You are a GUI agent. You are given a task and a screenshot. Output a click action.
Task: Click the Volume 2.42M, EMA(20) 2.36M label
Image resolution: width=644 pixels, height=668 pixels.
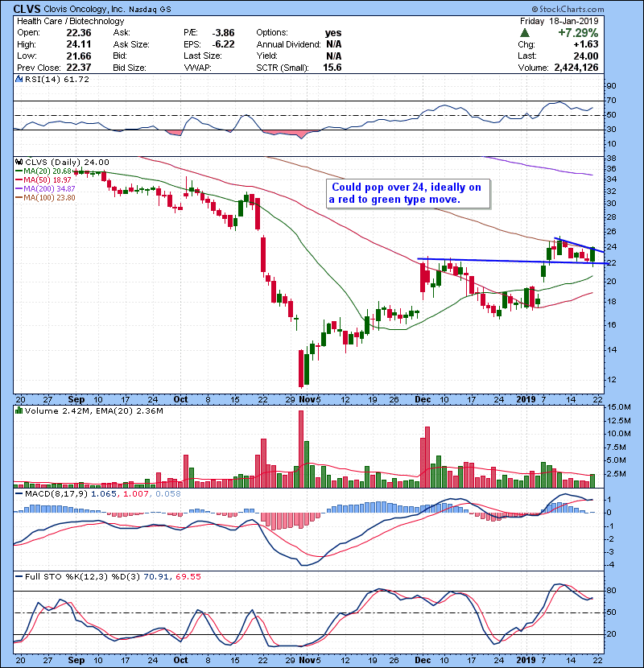[93, 411]
